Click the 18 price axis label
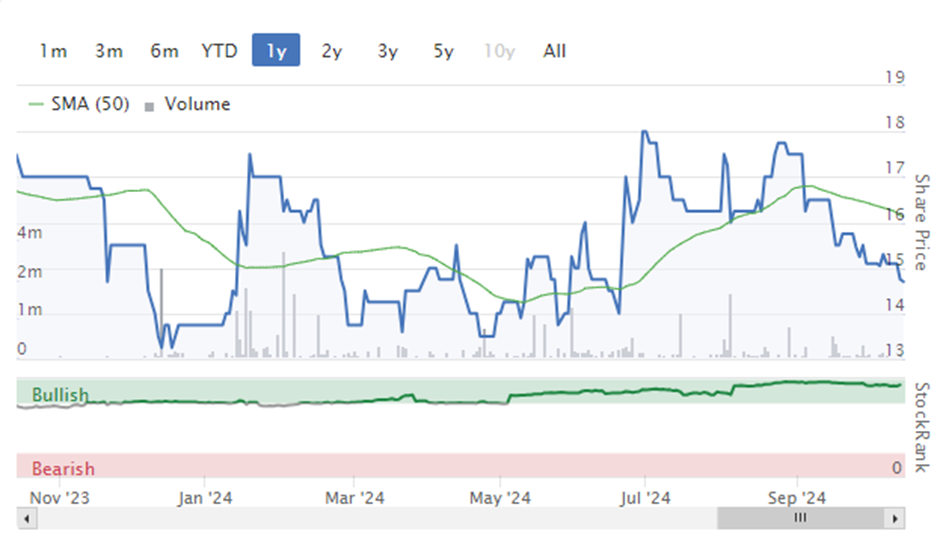This screenshot has height=537, width=940. click(x=894, y=122)
